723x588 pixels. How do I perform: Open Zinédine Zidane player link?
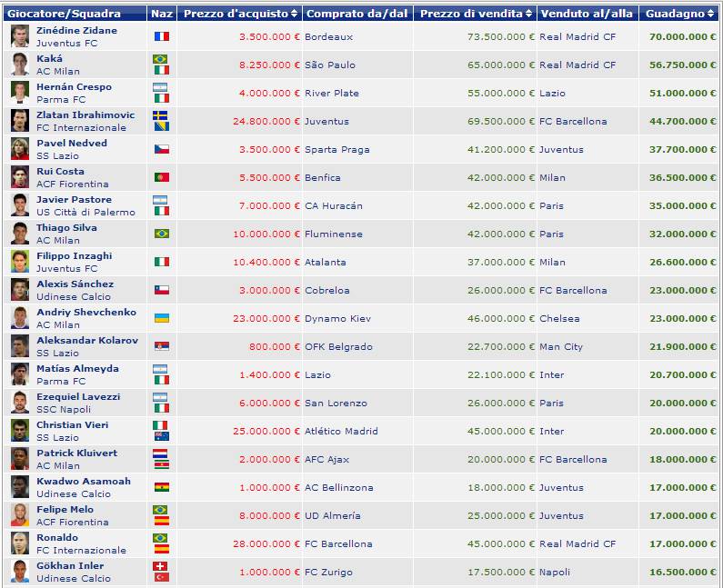pyautogui.click(x=76, y=30)
